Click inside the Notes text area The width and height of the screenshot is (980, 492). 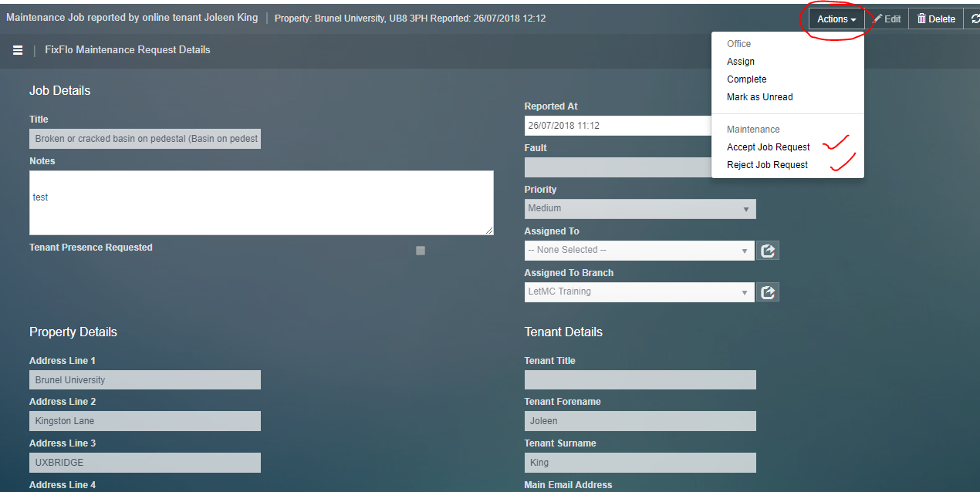(261, 203)
